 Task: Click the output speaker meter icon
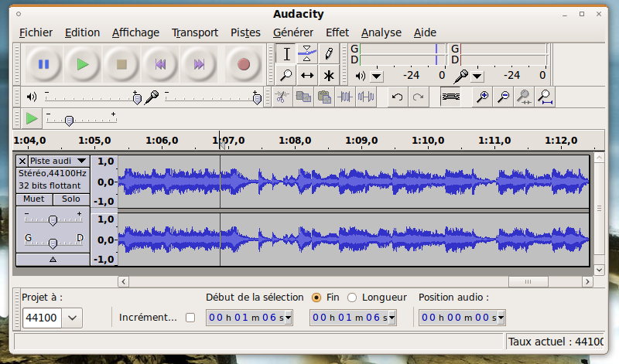(361, 76)
